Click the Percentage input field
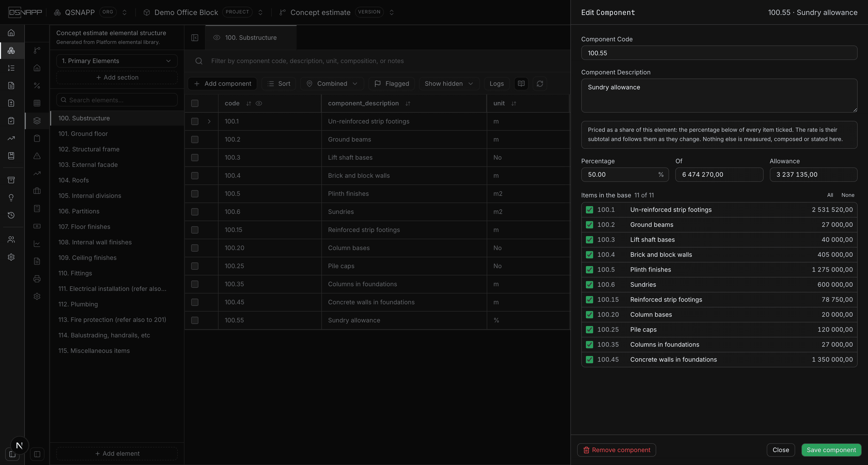Viewport: 868px width, 465px height. [x=625, y=175]
